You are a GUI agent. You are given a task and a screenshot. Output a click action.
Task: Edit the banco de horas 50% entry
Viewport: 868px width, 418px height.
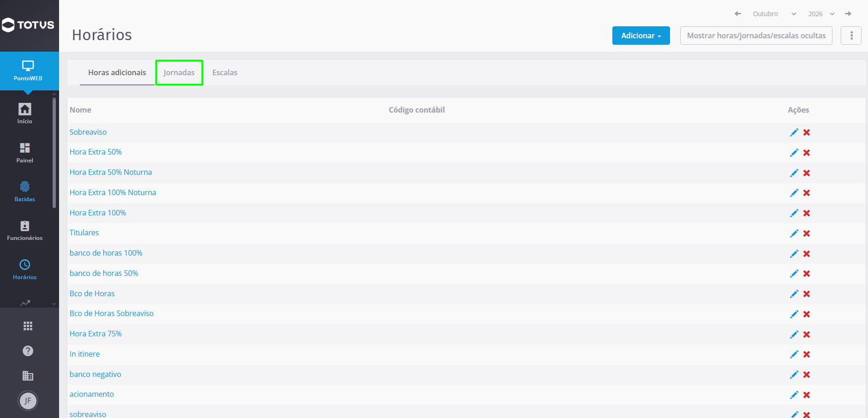pos(794,274)
